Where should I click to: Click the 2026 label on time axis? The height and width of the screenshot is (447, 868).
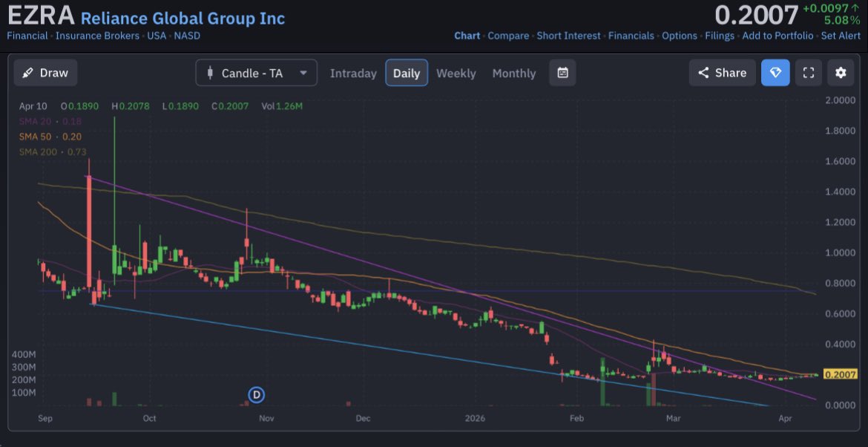[476, 419]
